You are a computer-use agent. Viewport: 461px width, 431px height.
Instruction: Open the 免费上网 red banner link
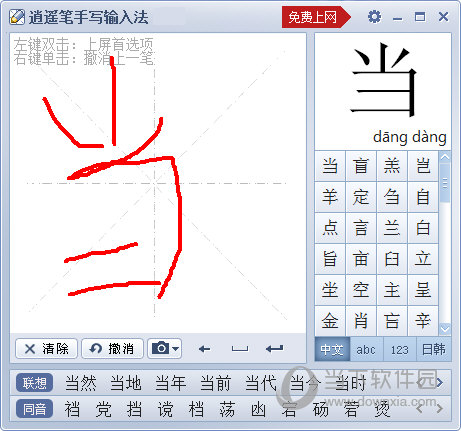(x=316, y=17)
